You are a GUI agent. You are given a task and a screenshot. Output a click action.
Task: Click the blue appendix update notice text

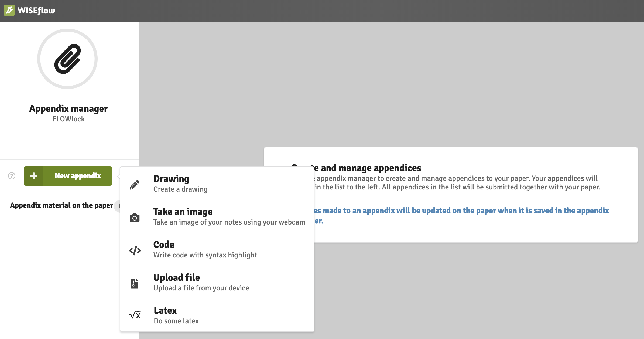pos(461,216)
